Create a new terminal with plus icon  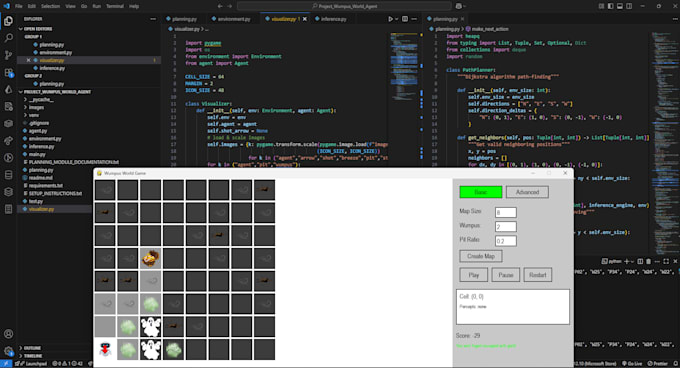(626, 261)
